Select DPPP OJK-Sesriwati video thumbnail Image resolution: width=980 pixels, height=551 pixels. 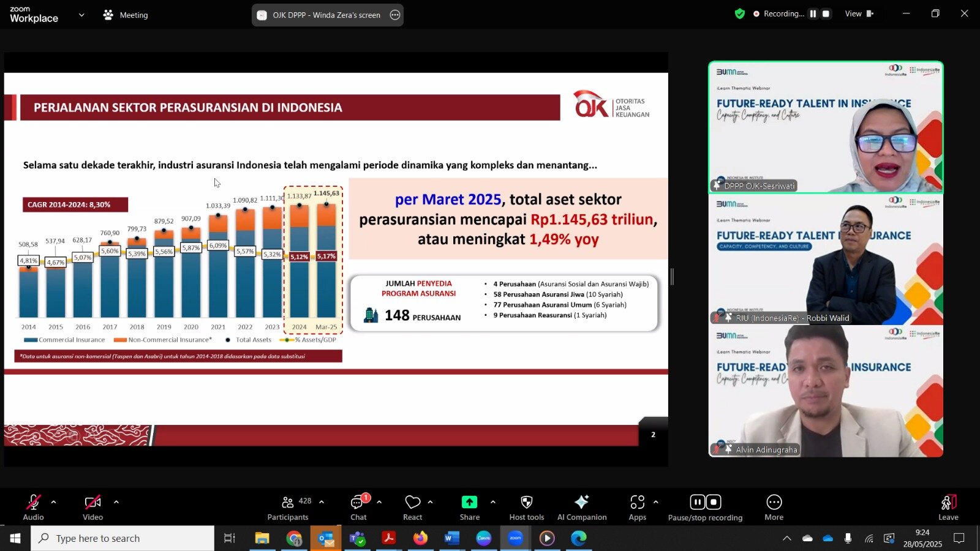(826, 127)
